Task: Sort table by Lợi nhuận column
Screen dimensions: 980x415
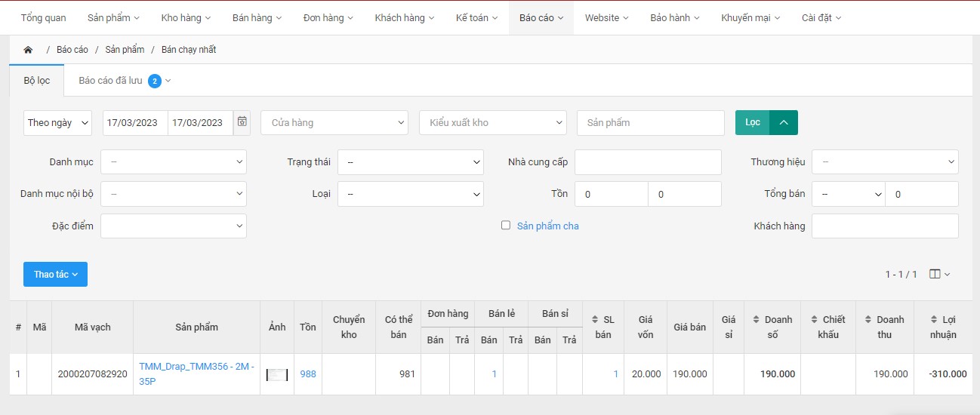Action: [x=943, y=327]
